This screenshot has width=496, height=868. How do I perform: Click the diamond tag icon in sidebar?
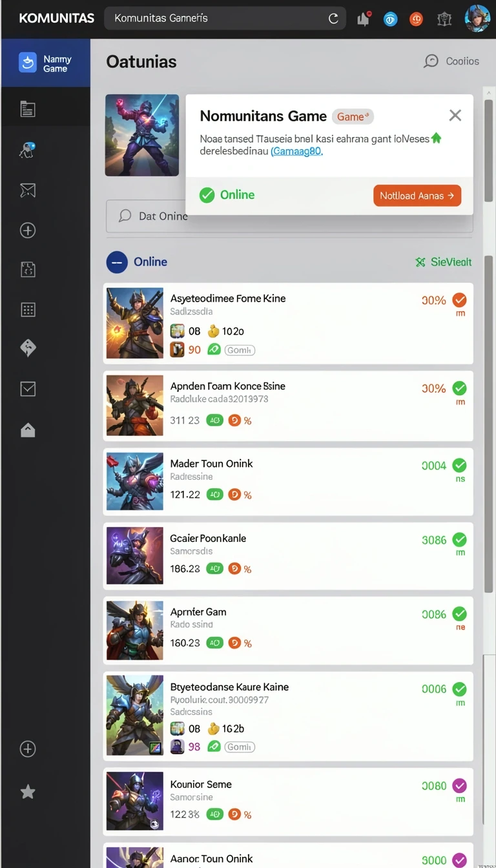pyautogui.click(x=28, y=348)
